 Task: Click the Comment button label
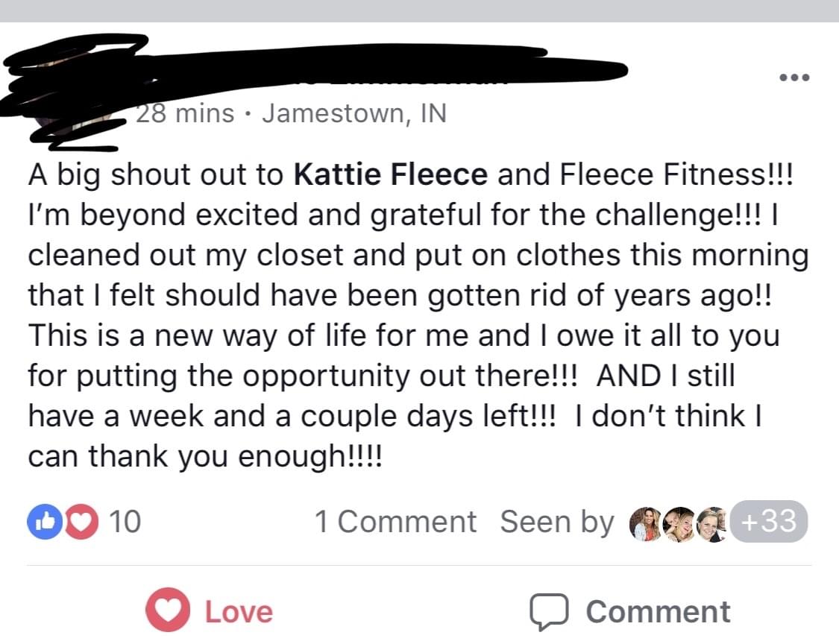pos(658,611)
